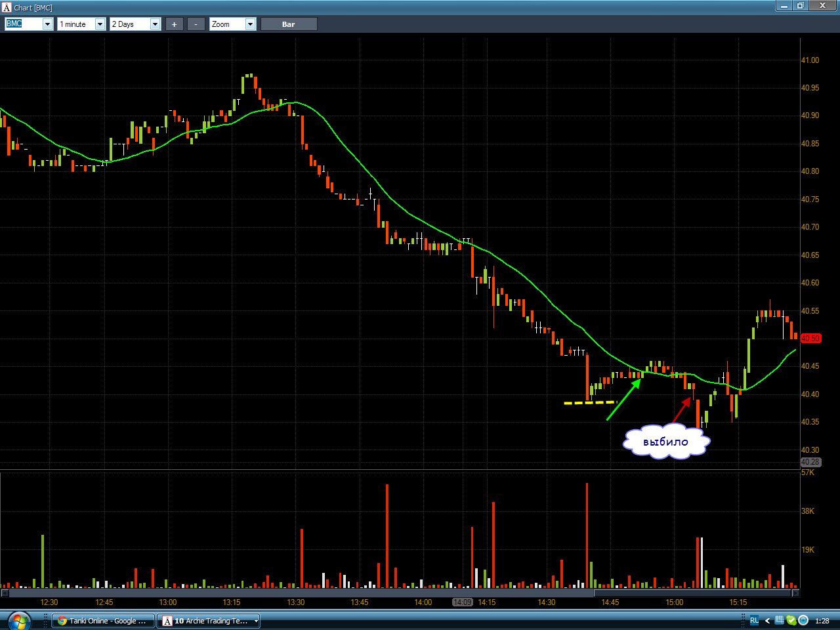Click the 41.00 price axis label

click(810, 60)
